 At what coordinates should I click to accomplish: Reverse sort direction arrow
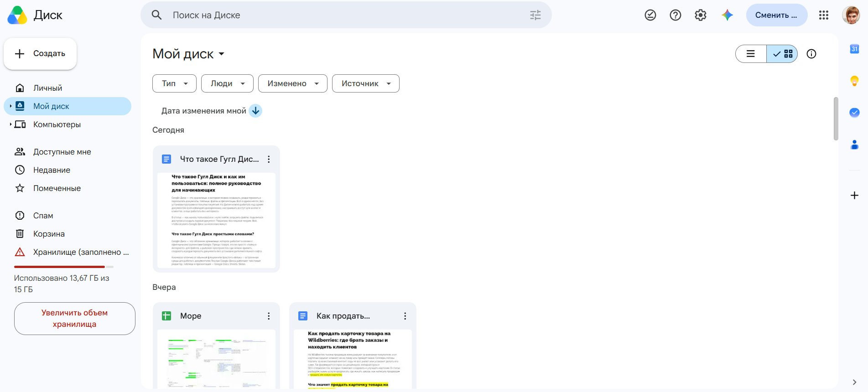[x=256, y=111]
